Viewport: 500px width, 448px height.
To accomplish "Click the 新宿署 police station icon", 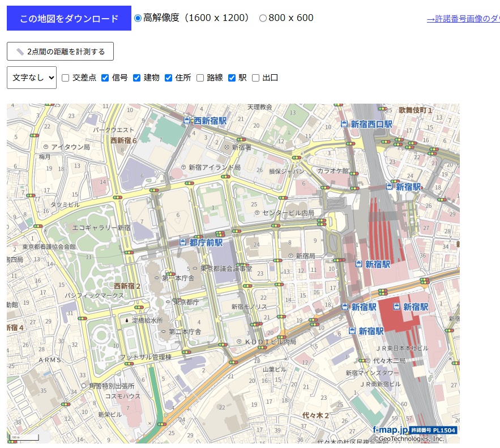I will click(227, 147).
